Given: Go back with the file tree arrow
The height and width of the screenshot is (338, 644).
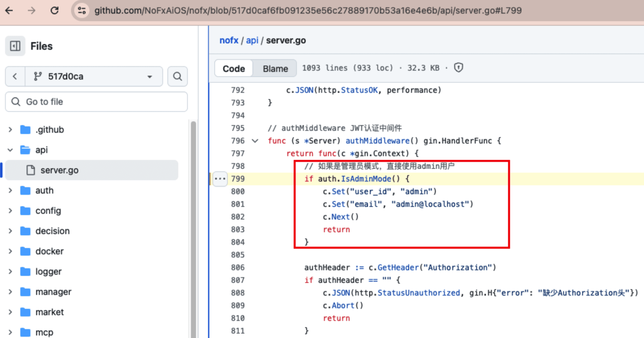Looking at the screenshot, I should pos(15,76).
